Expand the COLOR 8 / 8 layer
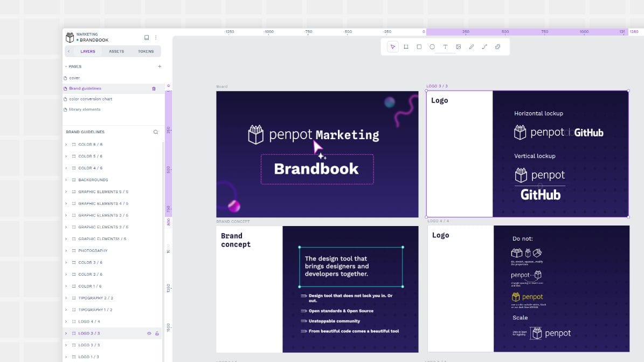The height and width of the screenshot is (362, 644). 65,144
